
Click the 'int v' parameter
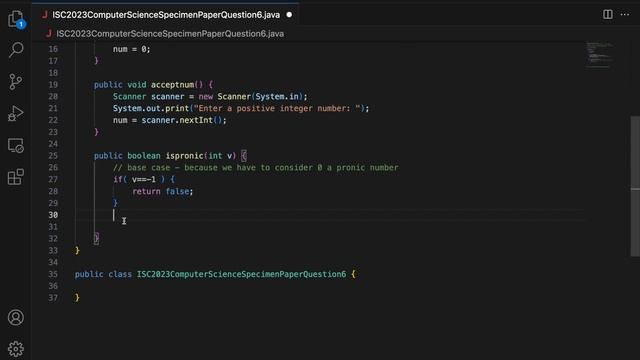pos(220,156)
